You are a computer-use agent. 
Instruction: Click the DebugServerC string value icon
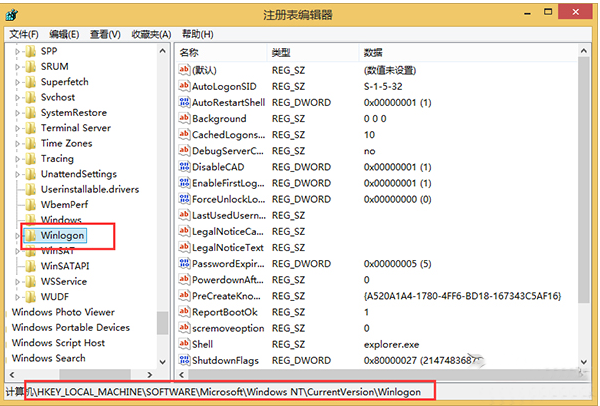pyautogui.click(x=184, y=150)
